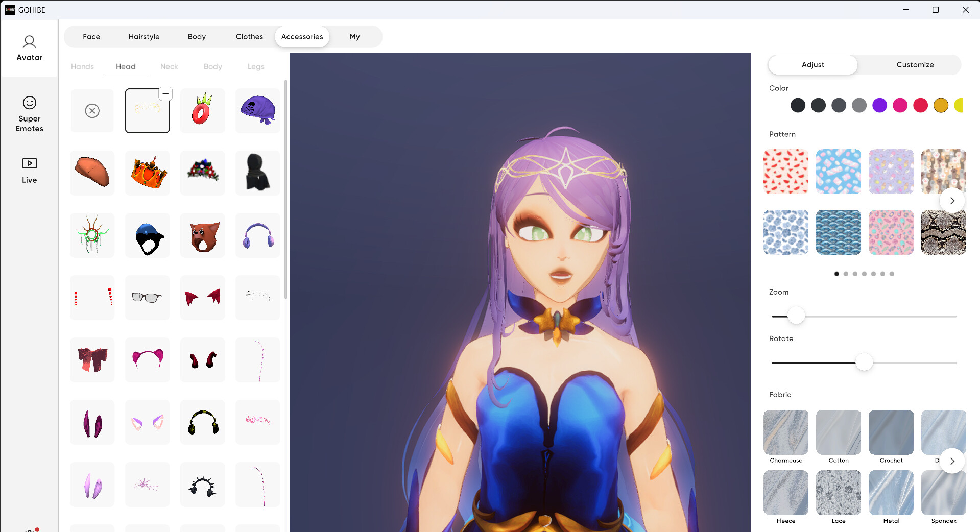
Task: Jump to last pattern page dot
Action: click(x=892, y=274)
